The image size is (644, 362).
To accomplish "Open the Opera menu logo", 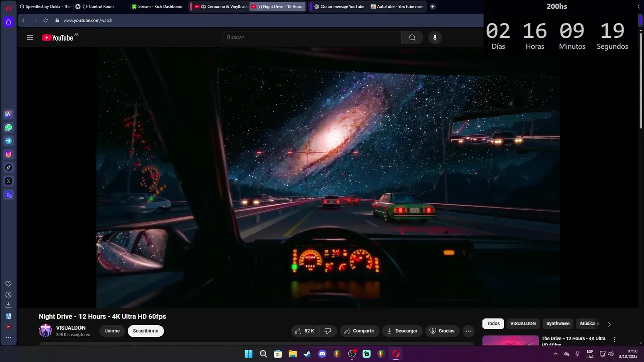I will (8, 8).
